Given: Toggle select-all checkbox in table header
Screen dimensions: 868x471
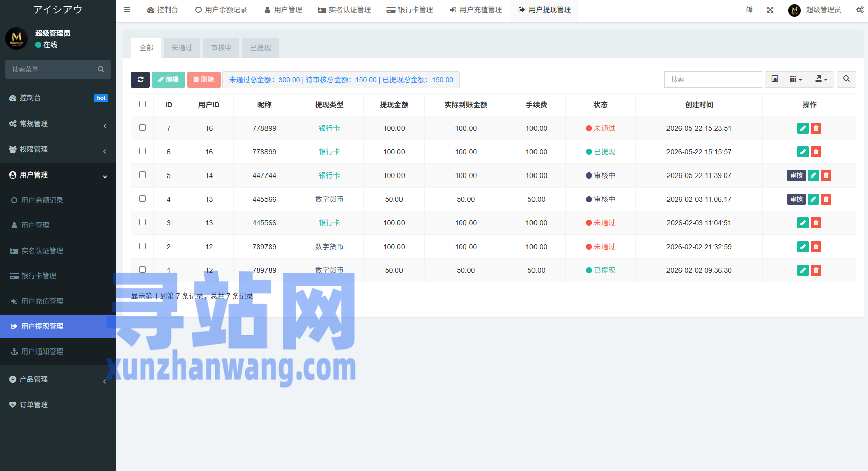Looking at the screenshot, I should 142,104.
